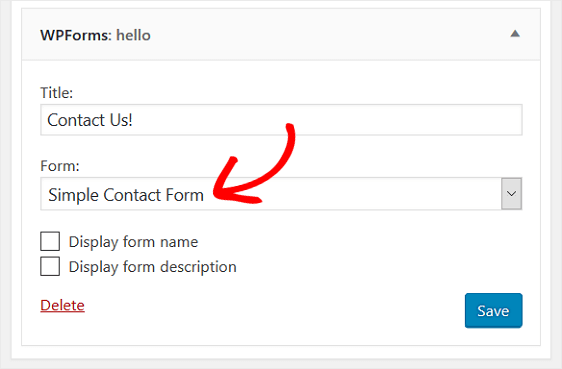This screenshot has height=369, width=562.
Task: Click the "Simple Contact Form" selected option text
Action: [x=126, y=195]
